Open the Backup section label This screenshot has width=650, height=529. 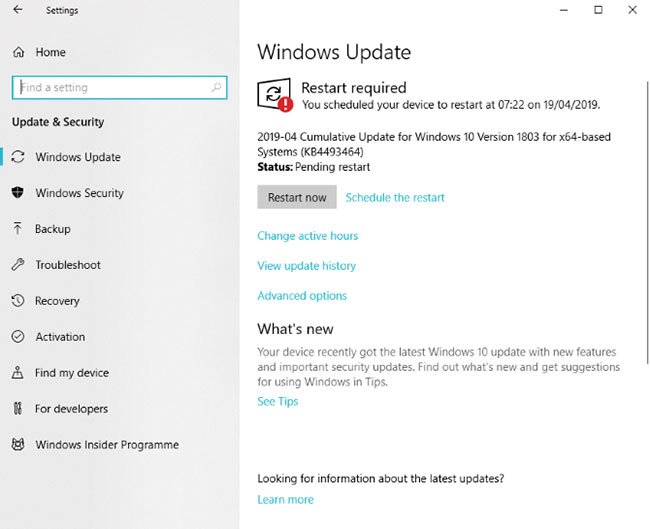click(53, 229)
